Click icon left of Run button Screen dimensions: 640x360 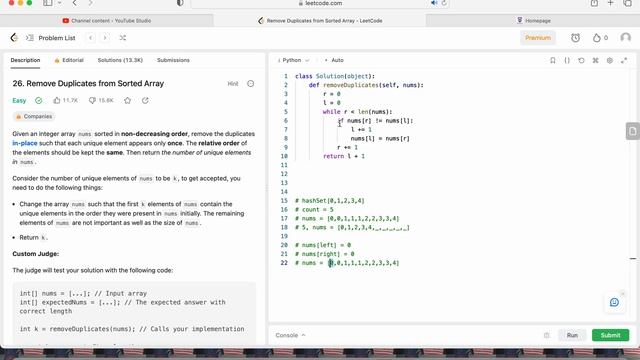coord(547,335)
